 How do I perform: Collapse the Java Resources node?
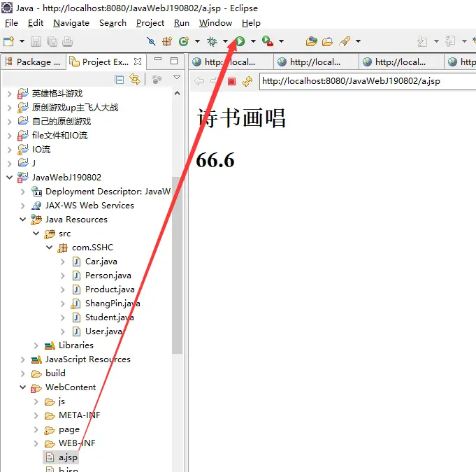point(23,220)
